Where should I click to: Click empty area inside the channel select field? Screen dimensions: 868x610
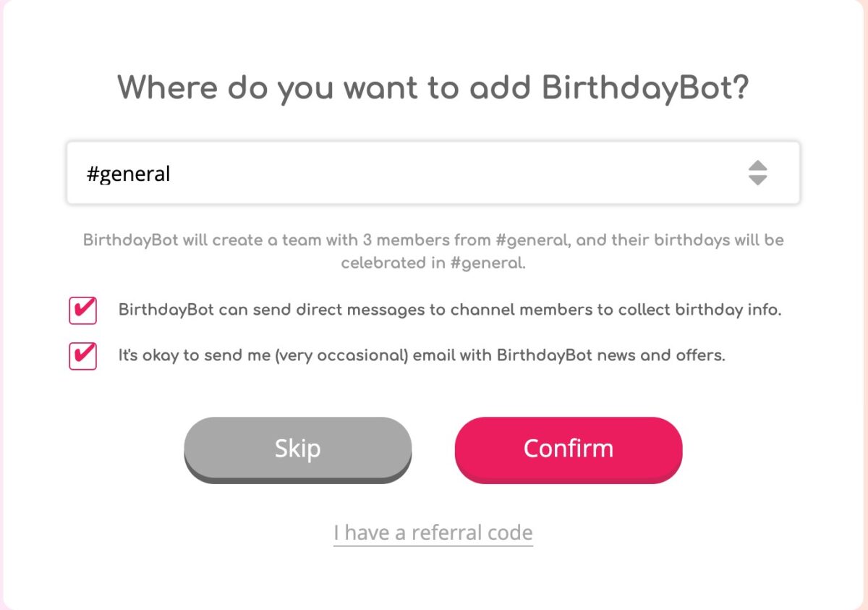[x=456, y=173]
